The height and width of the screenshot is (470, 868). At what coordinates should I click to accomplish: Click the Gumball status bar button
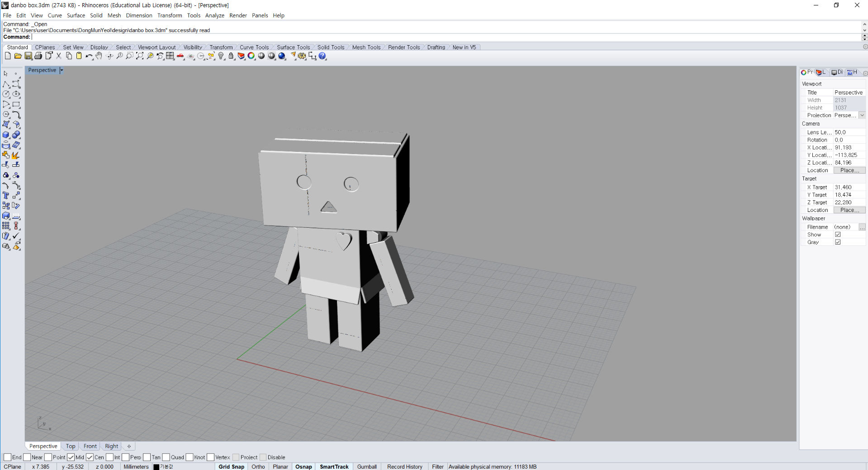pos(367,467)
